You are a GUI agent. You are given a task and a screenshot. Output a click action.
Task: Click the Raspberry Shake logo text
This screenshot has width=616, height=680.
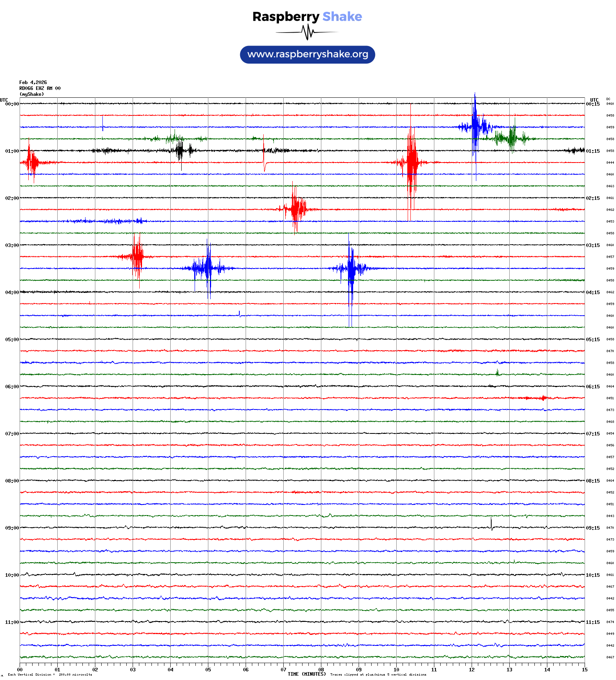[x=307, y=16]
